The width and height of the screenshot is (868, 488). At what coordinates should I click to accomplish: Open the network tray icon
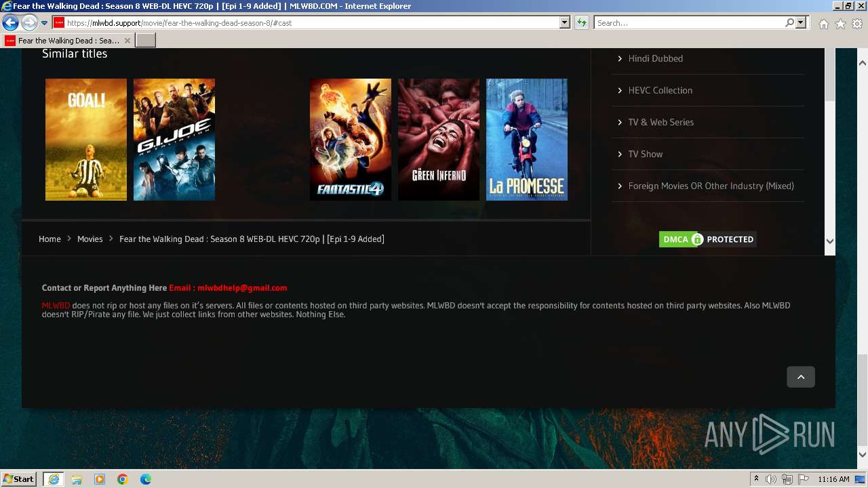point(787,479)
